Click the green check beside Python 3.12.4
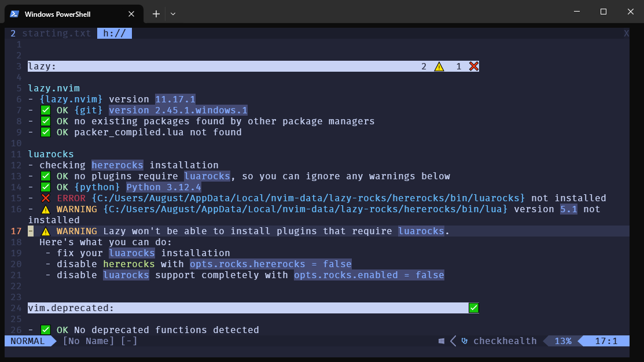644x362 pixels. pyautogui.click(x=46, y=187)
